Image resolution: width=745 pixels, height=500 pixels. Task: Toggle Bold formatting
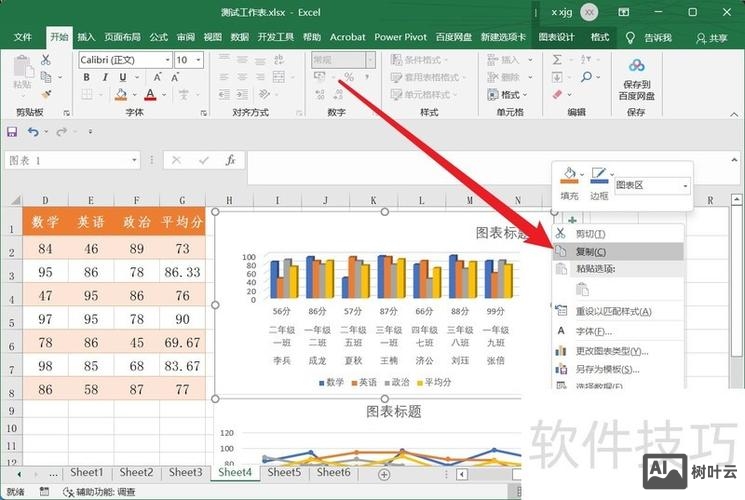86,77
